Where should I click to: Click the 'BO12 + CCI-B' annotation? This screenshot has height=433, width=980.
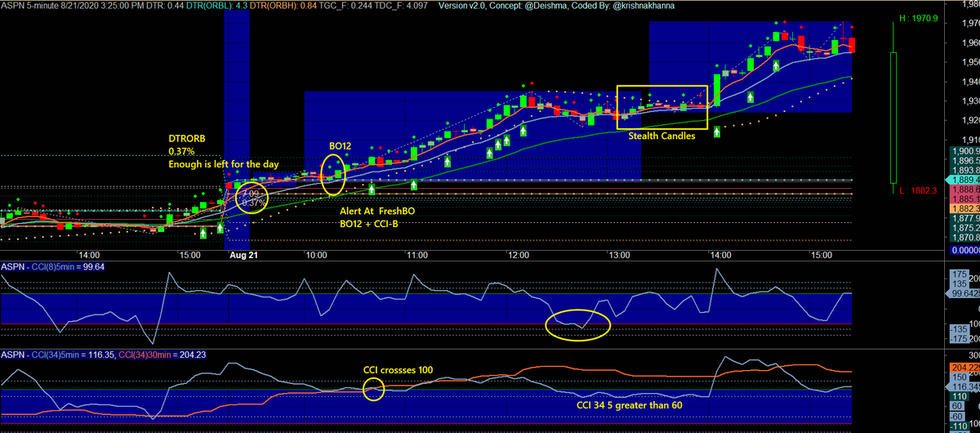tap(368, 223)
